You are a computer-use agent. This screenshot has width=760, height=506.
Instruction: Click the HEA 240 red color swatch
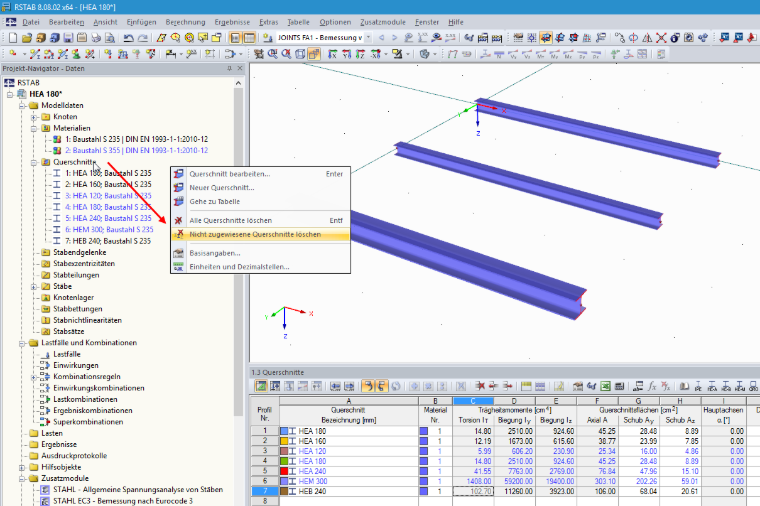[x=284, y=471]
